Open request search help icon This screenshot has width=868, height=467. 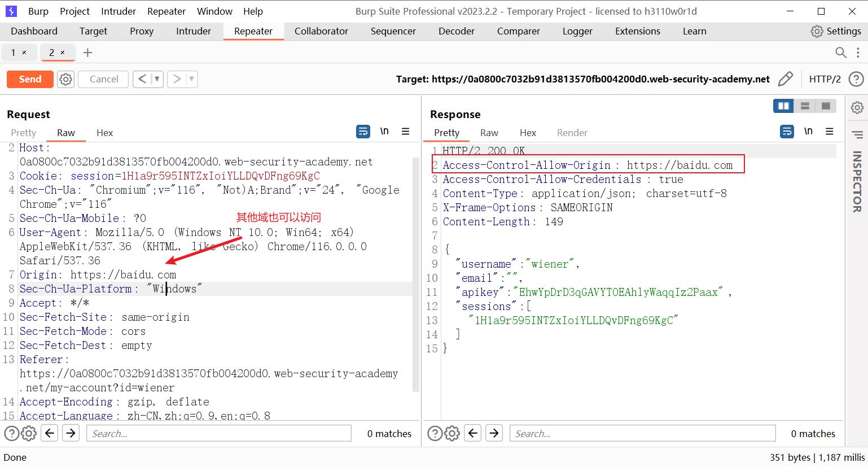coord(11,433)
